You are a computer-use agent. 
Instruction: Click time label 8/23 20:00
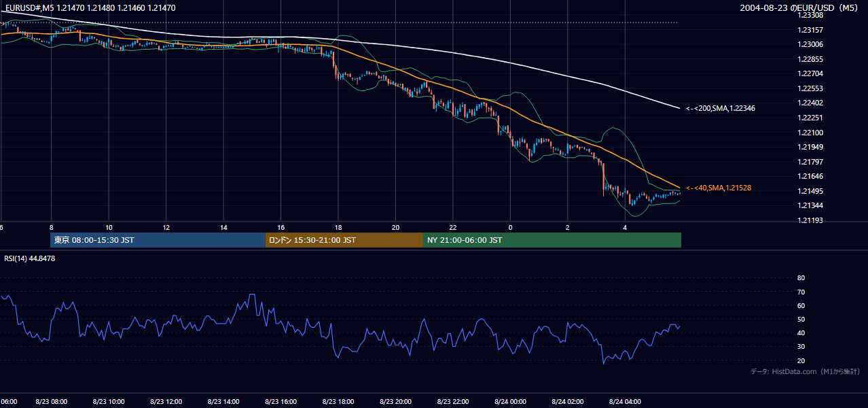click(x=395, y=402)
